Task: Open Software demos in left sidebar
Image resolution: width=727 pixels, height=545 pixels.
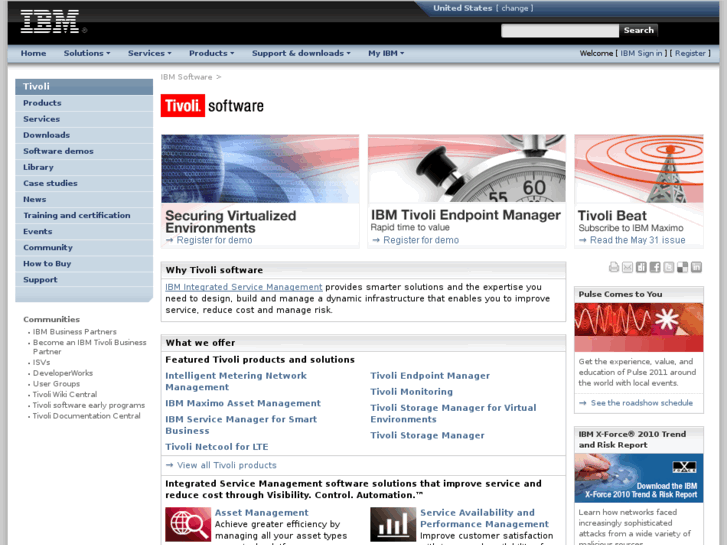Action: click(x=84, y=151)
